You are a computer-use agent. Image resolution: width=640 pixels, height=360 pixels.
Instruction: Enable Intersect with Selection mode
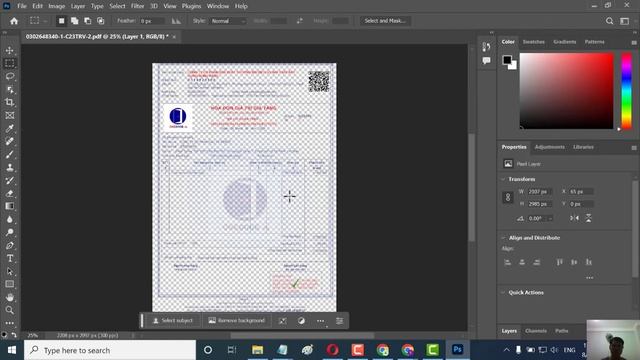point(100,21)
